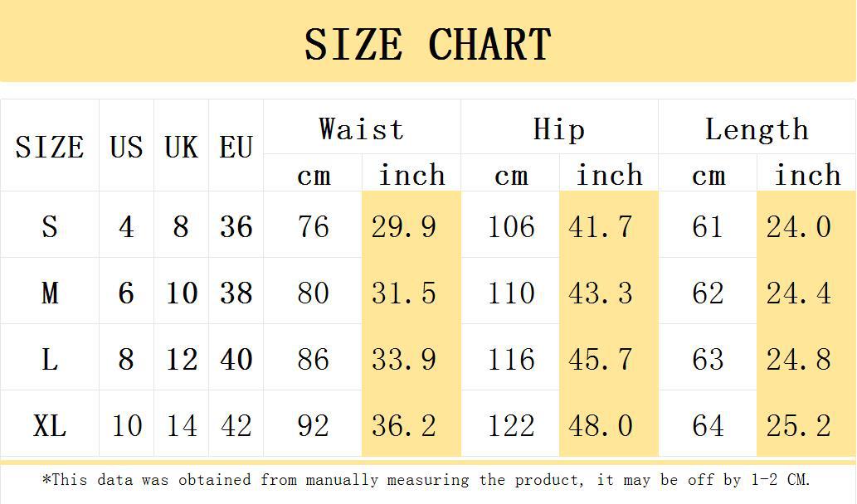Click the XL size row label
Viewport: 857px width, 504px height.
(x=50, y=424)
